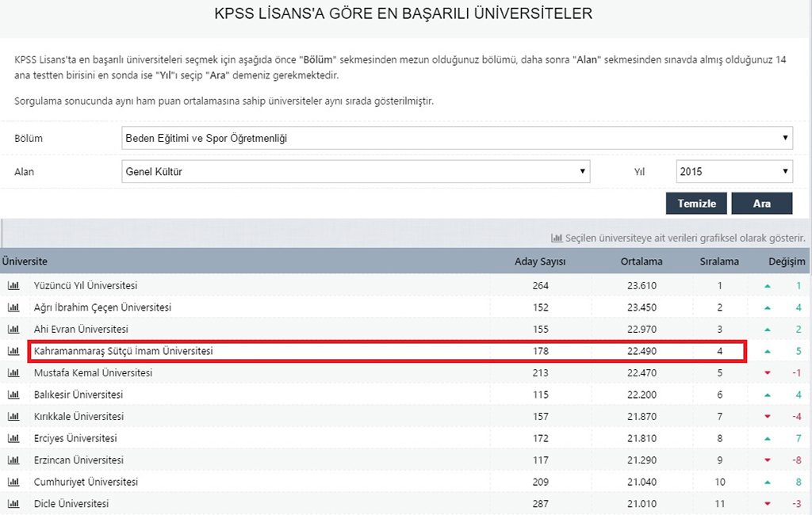This screenshot has width=812, height=515.
Task: Click the Üniversite column header
Action: (25, 261)
